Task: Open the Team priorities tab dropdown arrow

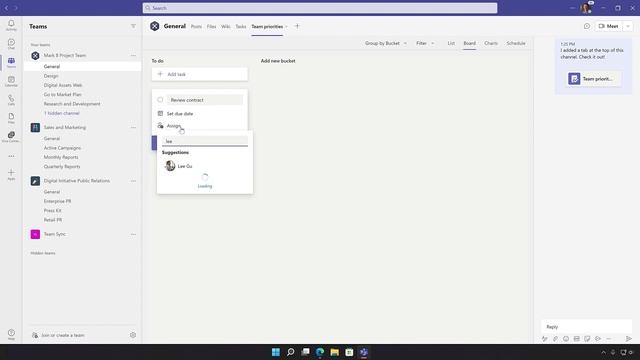Action: point(286,27)
